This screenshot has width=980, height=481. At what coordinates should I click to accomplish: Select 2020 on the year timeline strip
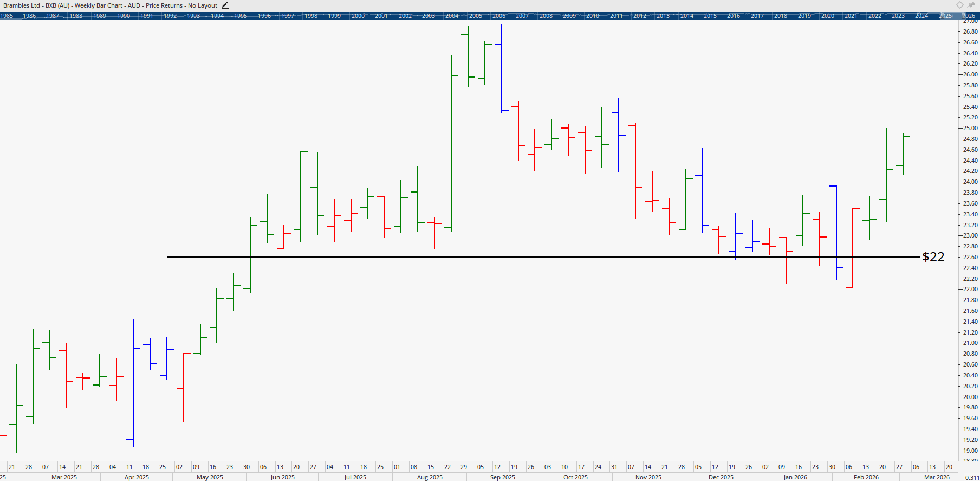(828, 16)
